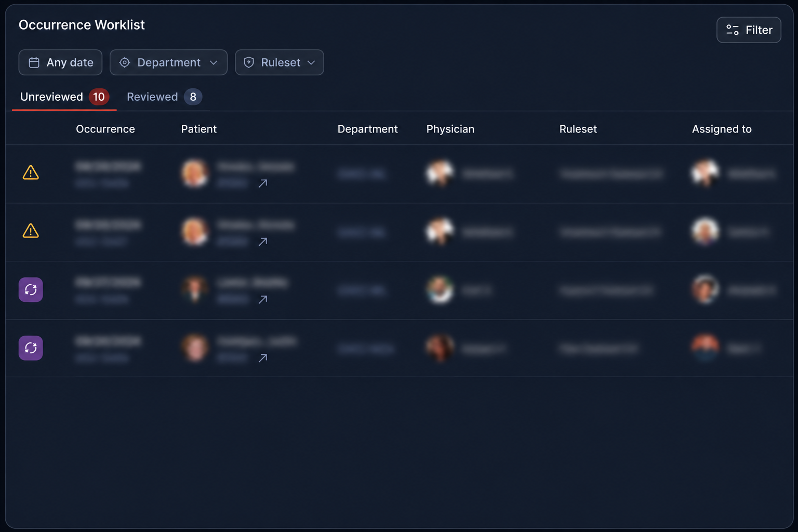Click the calendar icon on Any date
This screenshot has width=798, height=532.
click(34, 62)
